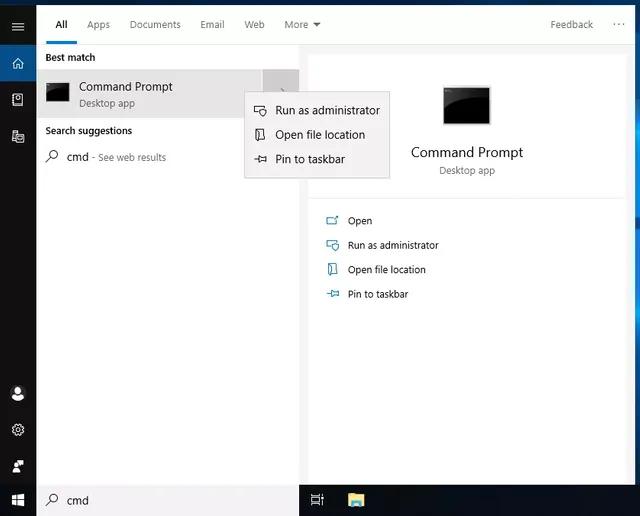640x516 pixels.
Task: Click the file location icon in context menu
Action: click(260, 135)
